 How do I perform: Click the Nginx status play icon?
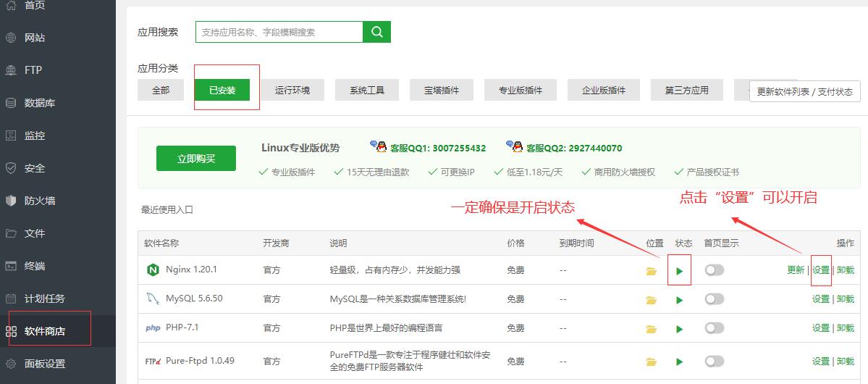tap(679, 271)
